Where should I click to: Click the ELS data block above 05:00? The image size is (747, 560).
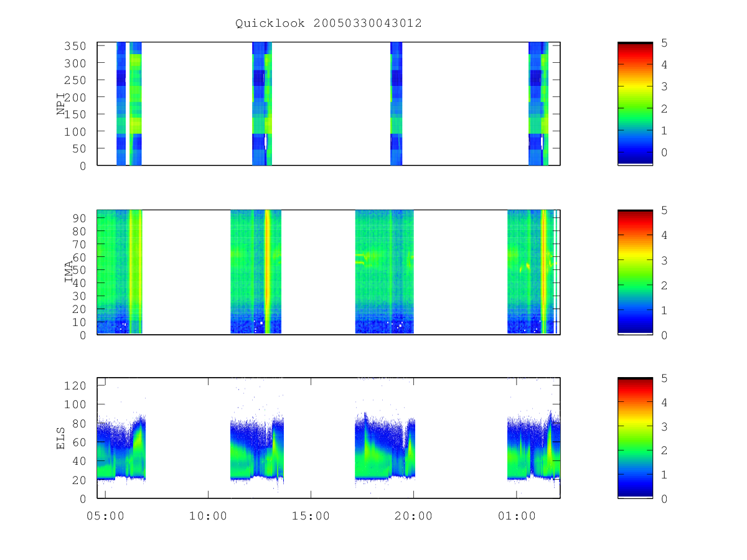121,448
